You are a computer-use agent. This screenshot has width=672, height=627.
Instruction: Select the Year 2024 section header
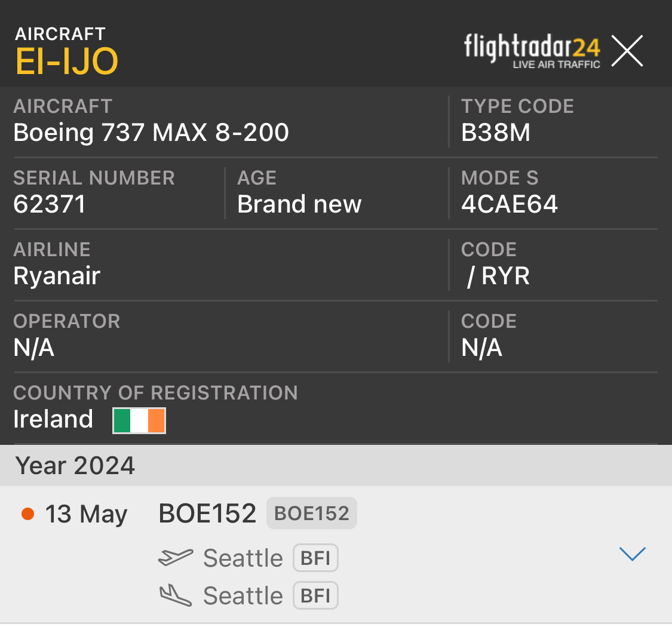(x=75, y=466)
